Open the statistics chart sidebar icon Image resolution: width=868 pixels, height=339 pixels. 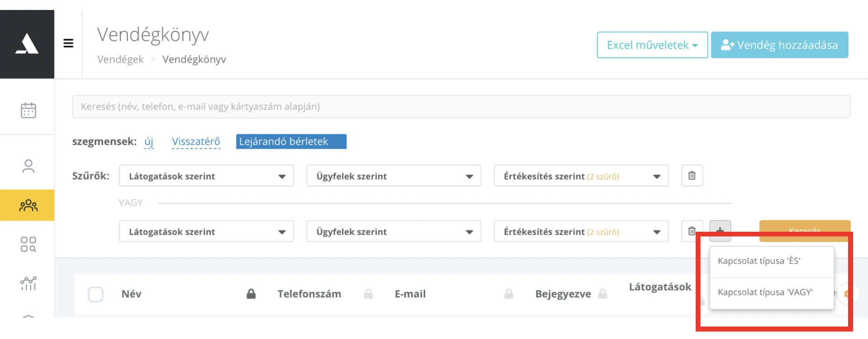28,283
